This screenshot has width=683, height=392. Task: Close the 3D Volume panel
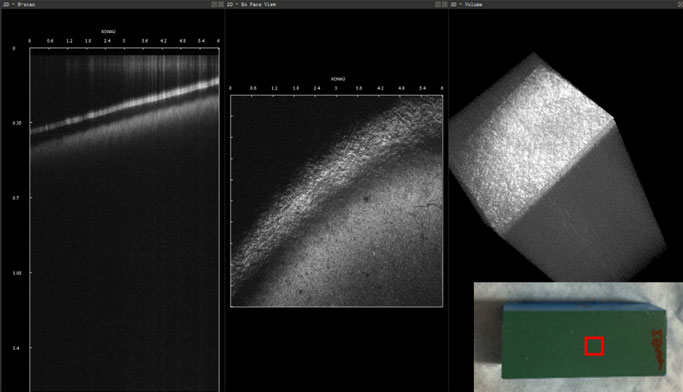(x=681, y=4)
